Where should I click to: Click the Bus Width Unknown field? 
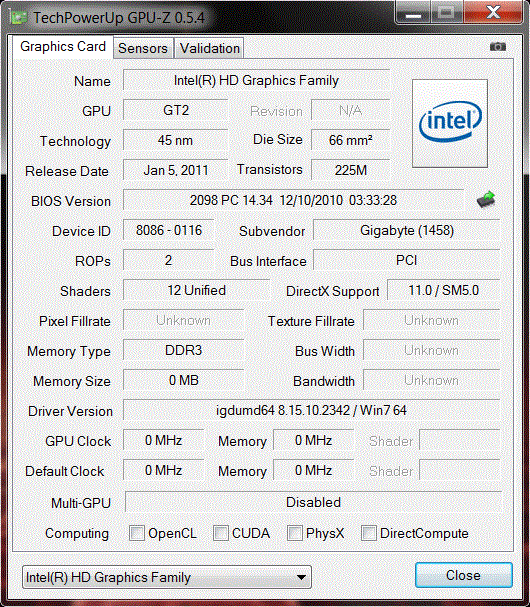432,350
